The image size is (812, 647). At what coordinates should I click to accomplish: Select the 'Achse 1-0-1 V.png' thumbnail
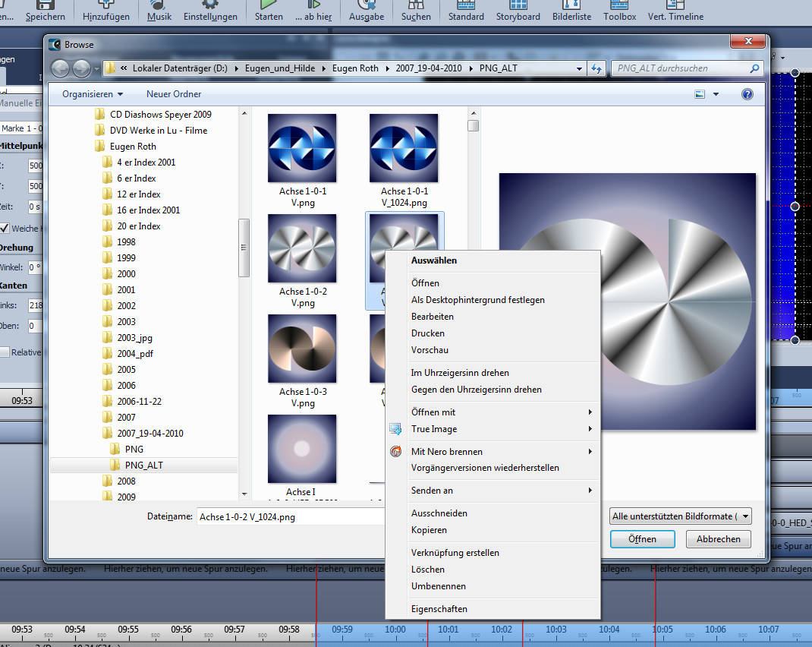click(302, 148)
